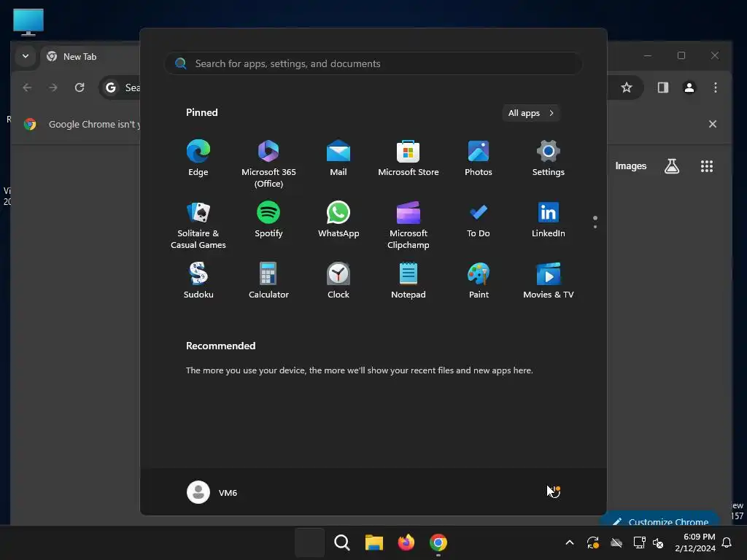Screen dimensions: 747x560
Task: Open the notification bell
Action: (727, 542)
